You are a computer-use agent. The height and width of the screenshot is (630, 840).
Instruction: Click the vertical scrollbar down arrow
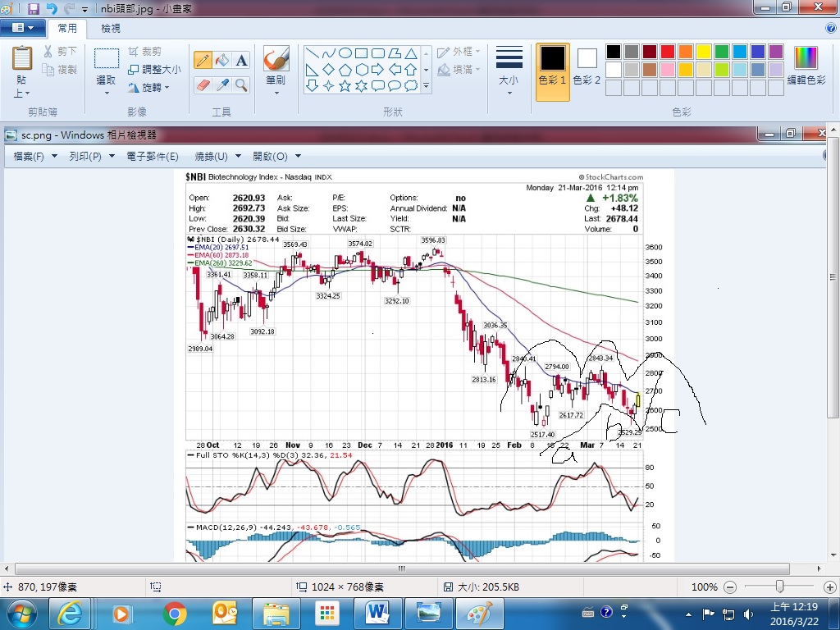[x=833, y=555]
